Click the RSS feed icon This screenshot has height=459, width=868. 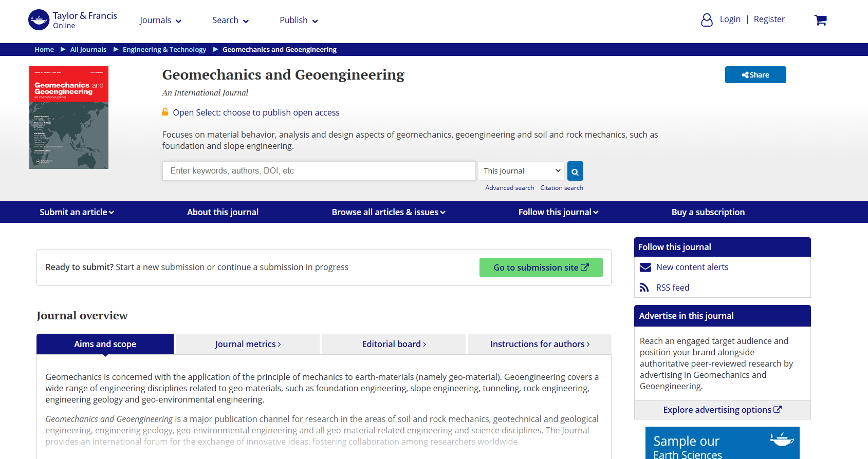pyautogui.click(x=644, y=288)
